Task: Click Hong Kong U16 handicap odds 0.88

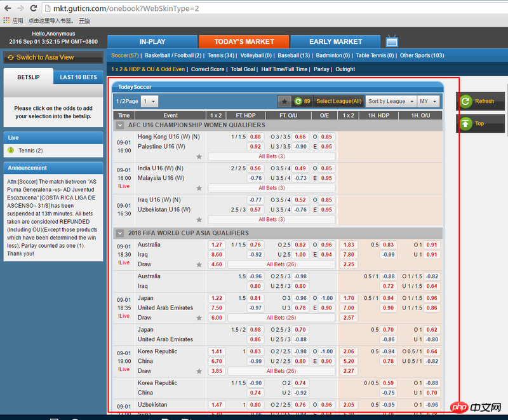Action: (255, 137)
